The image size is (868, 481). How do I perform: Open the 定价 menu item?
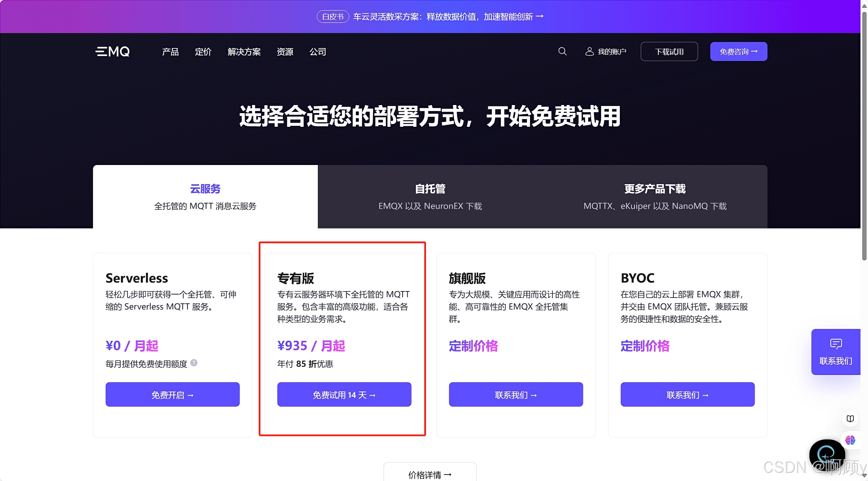203,52
